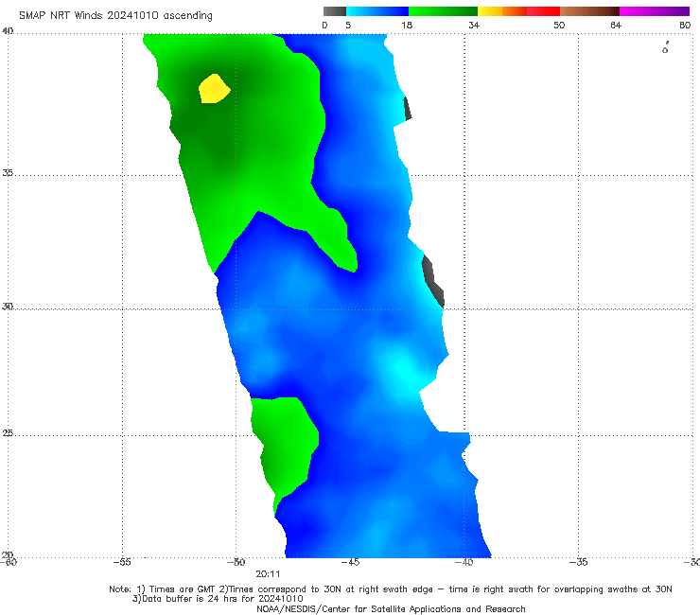This screenshot has width=700, height=615.
Task: Click the longitude label '-35'
Action: (x=578, y=562)
